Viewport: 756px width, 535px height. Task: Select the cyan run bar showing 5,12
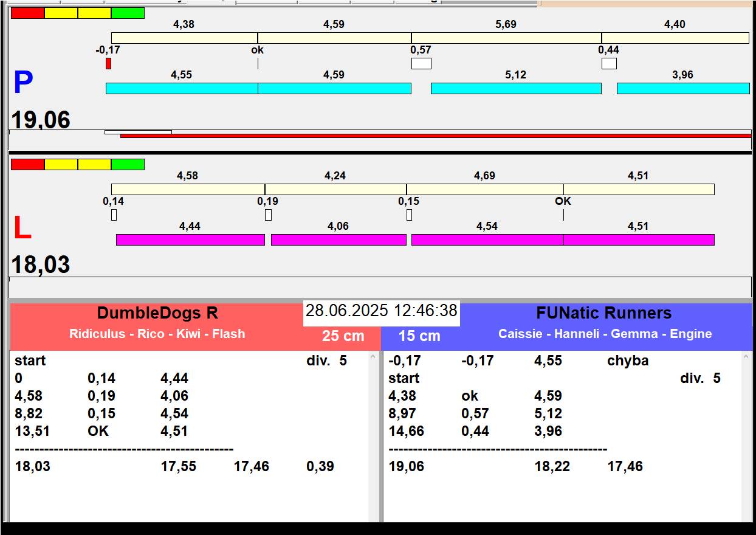515,88
